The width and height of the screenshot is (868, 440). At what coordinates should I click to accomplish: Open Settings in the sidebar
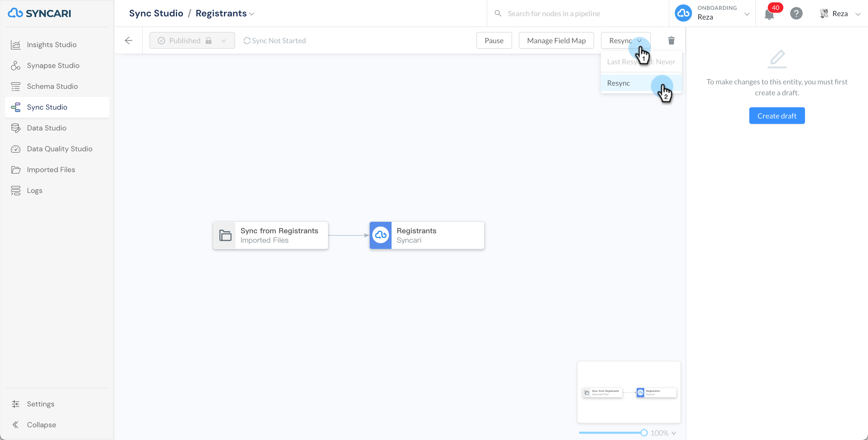[x=57, y=404]
